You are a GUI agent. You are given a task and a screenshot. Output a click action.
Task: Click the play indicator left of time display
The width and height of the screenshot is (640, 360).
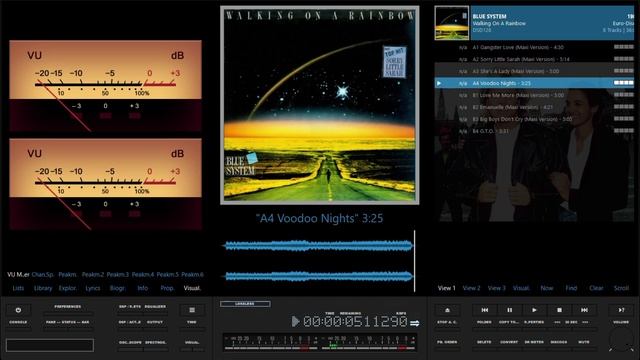[295, 322]
